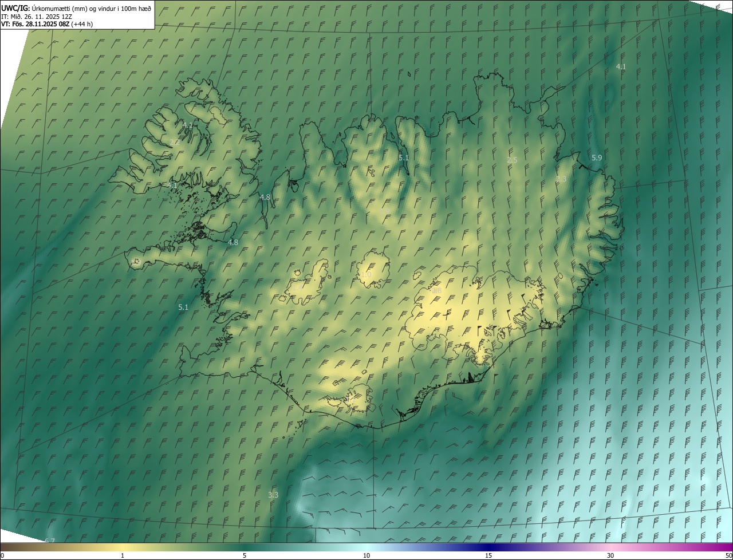Viewport: 733px width, 560px height.
Task: Select the 1.0 value inside the round glacier
Action: pyautogui.click(x=366, y=275)
